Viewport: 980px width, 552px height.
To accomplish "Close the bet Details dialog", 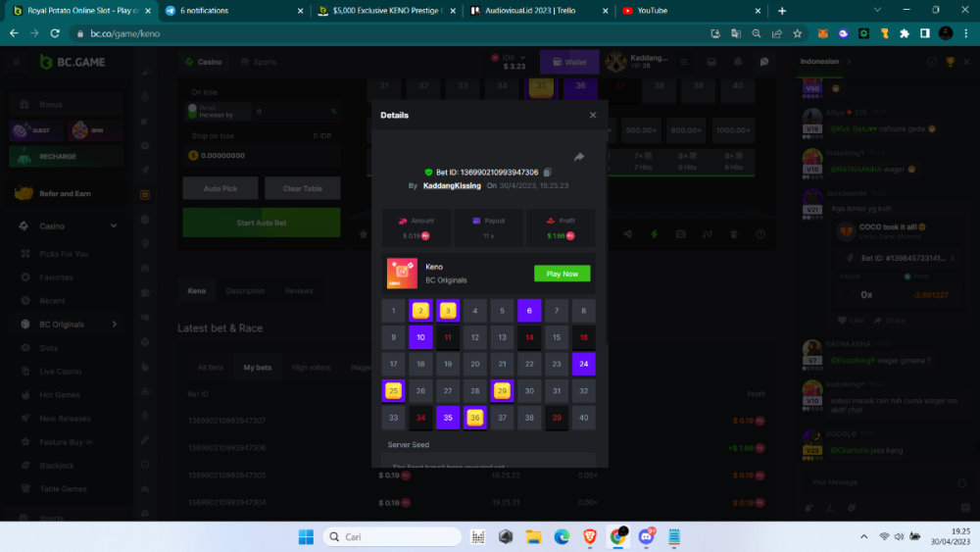I will pyautogui.click(x=592, y=115).
